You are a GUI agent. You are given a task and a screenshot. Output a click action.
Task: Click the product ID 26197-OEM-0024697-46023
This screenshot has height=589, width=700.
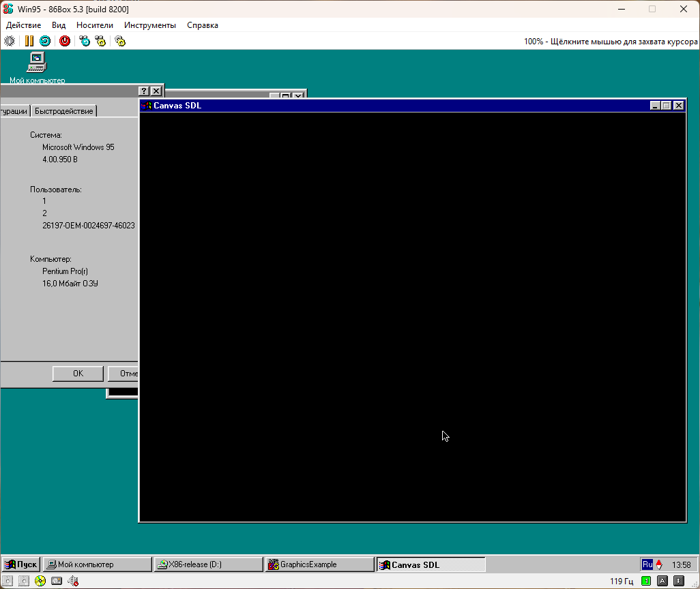click(x=89, y=226)
